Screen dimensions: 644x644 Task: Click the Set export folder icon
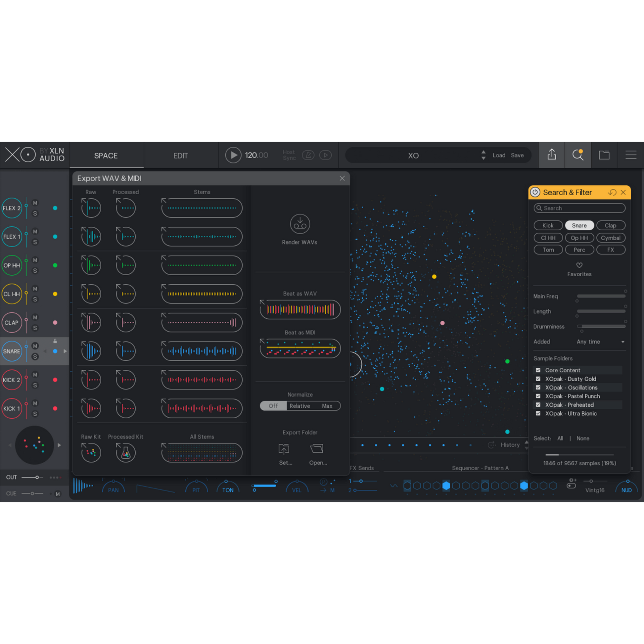pos(284,449)
